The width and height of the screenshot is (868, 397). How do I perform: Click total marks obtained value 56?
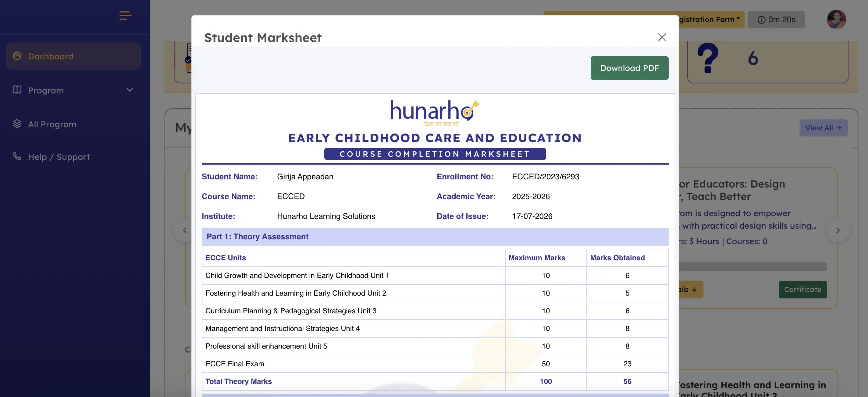(627, 381)
